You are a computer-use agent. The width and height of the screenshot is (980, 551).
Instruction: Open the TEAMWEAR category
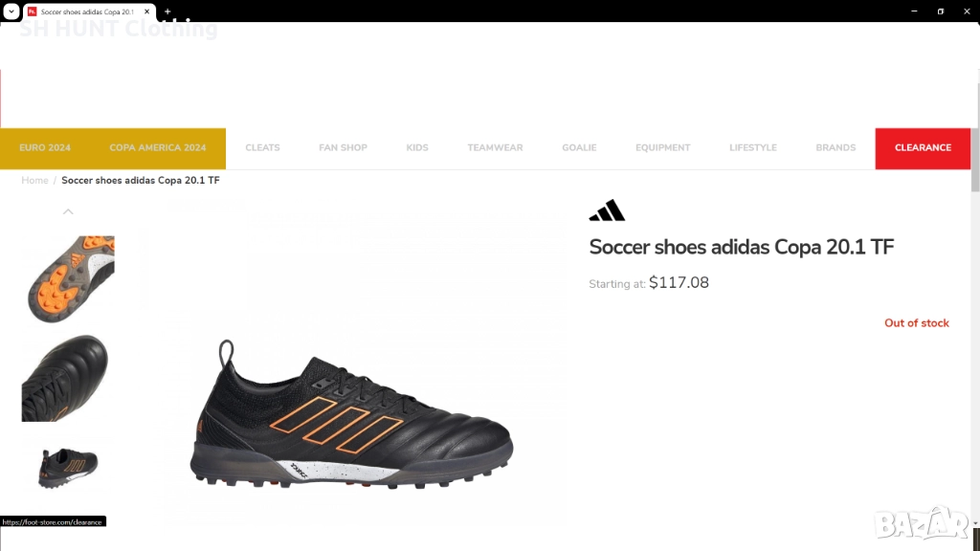pos(495,148)
